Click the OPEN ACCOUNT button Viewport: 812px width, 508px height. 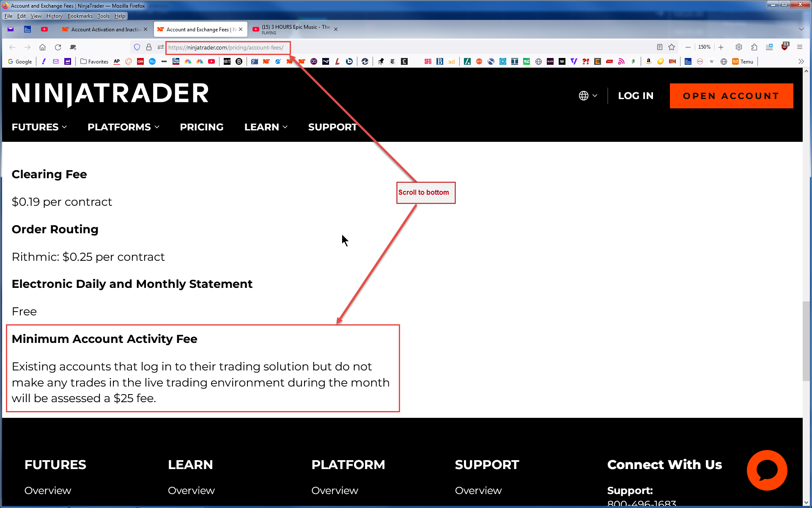731,96
